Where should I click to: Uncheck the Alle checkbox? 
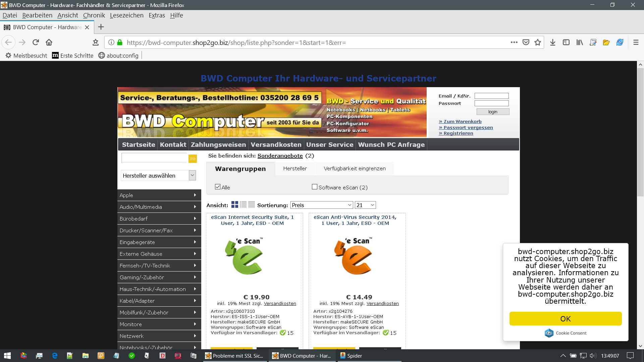pos(218,187)
